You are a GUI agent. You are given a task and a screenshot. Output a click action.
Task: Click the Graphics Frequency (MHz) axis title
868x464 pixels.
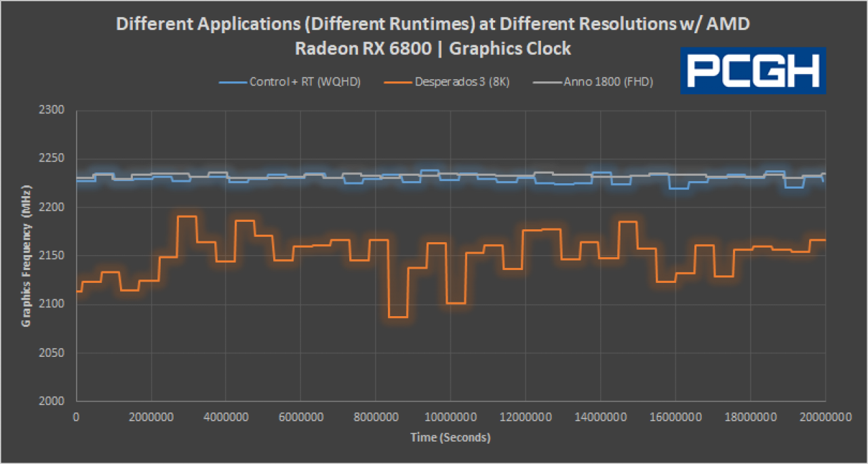pyautogui.click(x=26, y=256)
